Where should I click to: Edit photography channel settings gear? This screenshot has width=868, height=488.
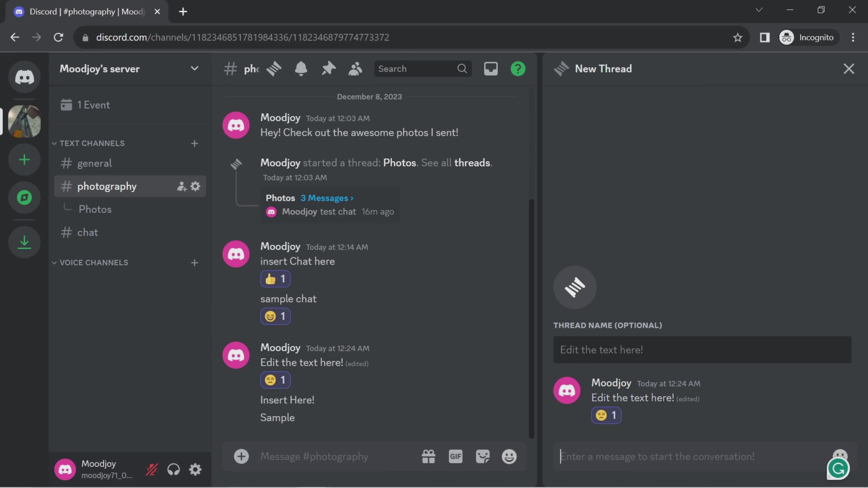click(x=196, y=186)
